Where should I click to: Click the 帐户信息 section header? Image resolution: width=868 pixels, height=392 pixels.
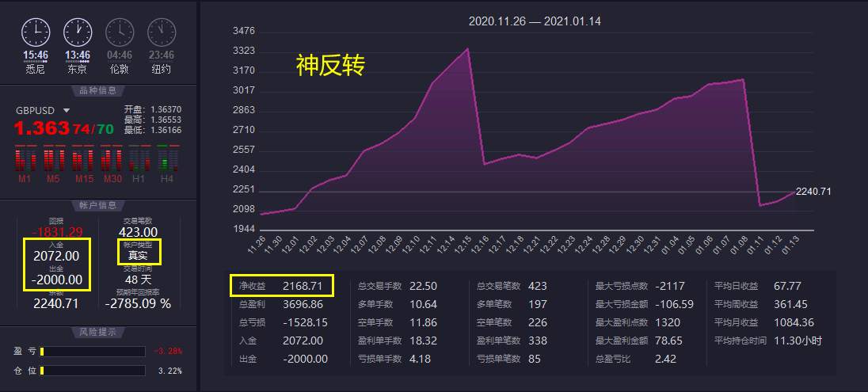tap(98, 205)
